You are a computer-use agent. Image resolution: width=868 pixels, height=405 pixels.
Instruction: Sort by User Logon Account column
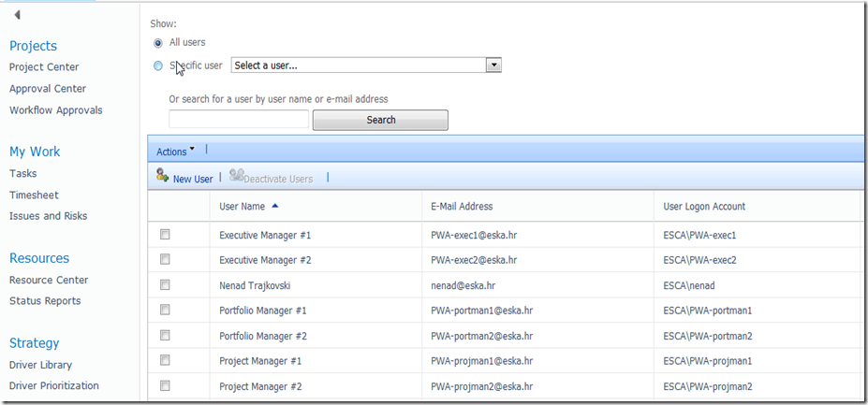703,207
